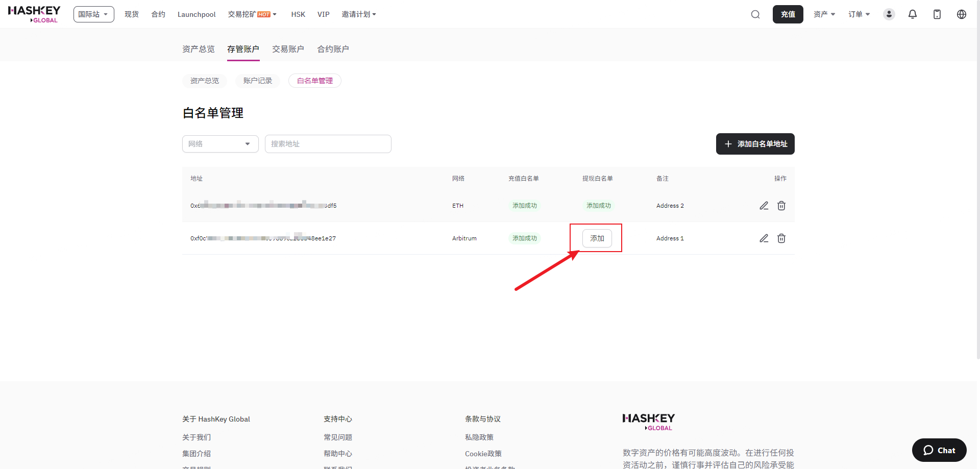The image size is (980, 469).
Task: Expand the 交易挖矿 HOT menu
Action: (x=252, y=14)
